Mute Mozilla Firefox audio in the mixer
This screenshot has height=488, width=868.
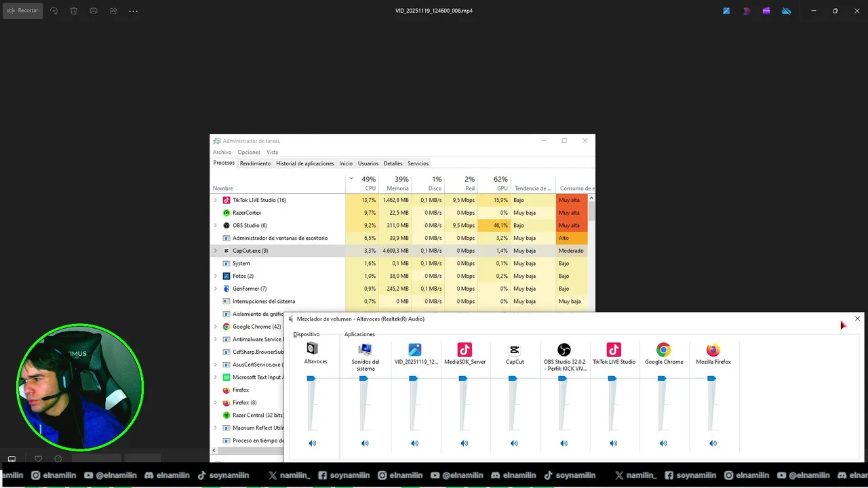pyautogui.click(x=713, y=443)
